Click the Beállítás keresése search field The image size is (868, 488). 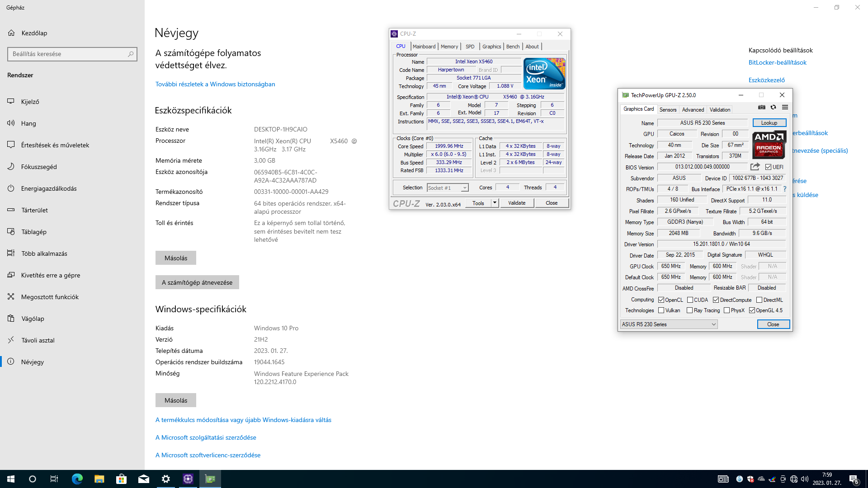(68, 54)
